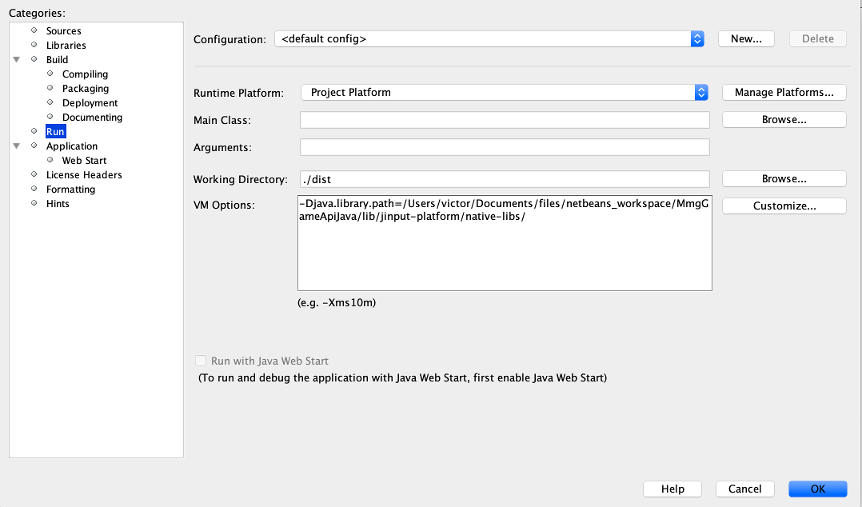Image resolution: width=862 pixels, height=507 pixels.
Task: Click in the Arguments text field
Action: [x=504, y=147]
